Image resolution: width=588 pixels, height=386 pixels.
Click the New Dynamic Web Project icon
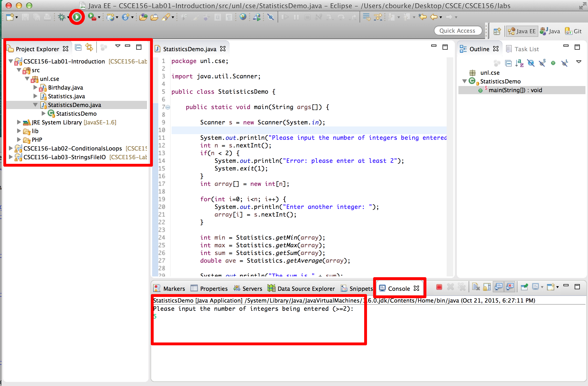click(x=111, y=17)
